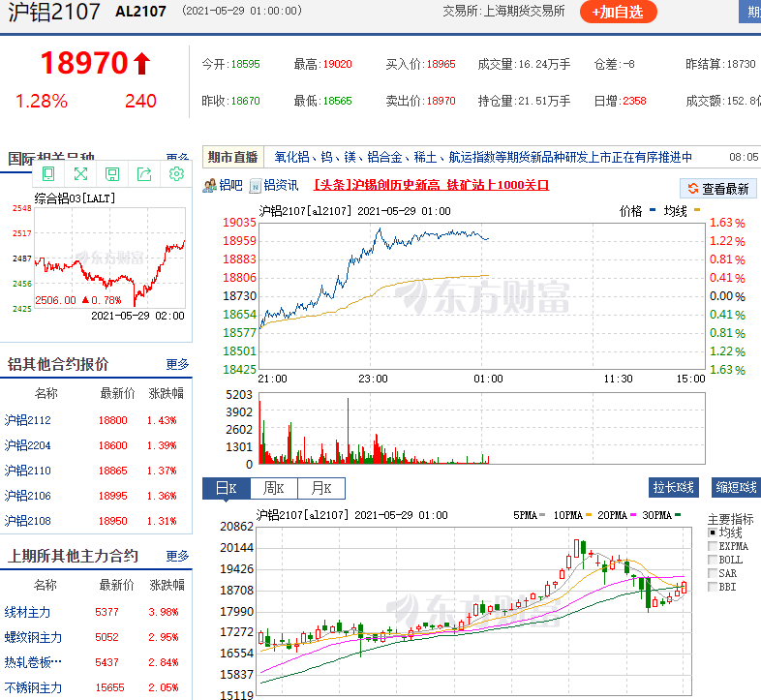Click the 综合铝03 mini chart thumbnail
The image size is (761, 700).
click(109, 259)
